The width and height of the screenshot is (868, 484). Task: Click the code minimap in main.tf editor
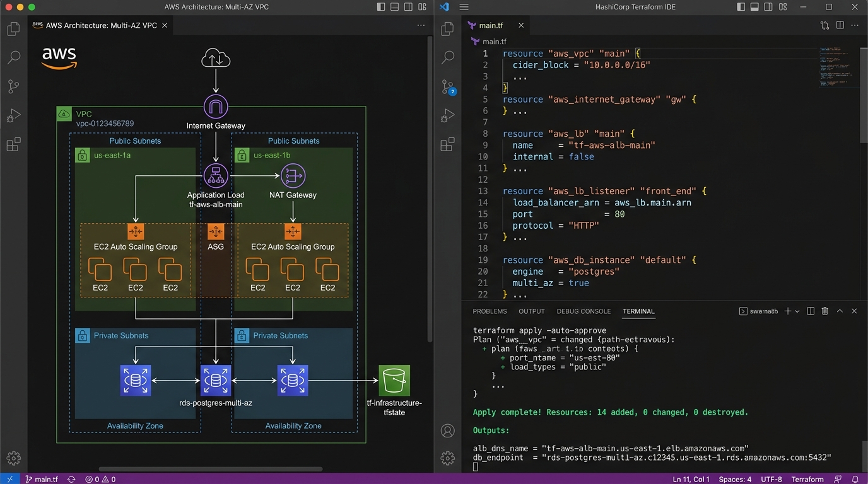click(839, 66)
